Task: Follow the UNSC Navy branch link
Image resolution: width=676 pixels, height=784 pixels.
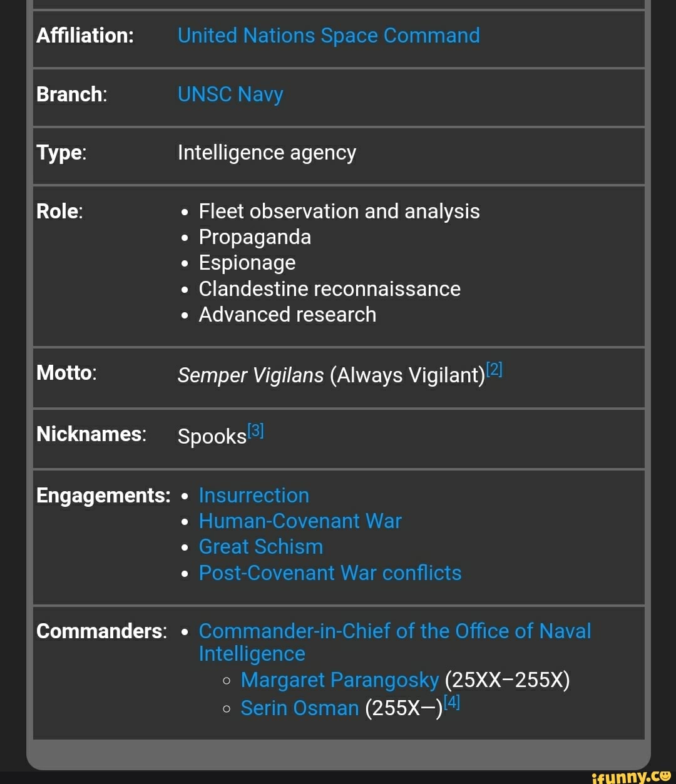Action: pos(230,94)
